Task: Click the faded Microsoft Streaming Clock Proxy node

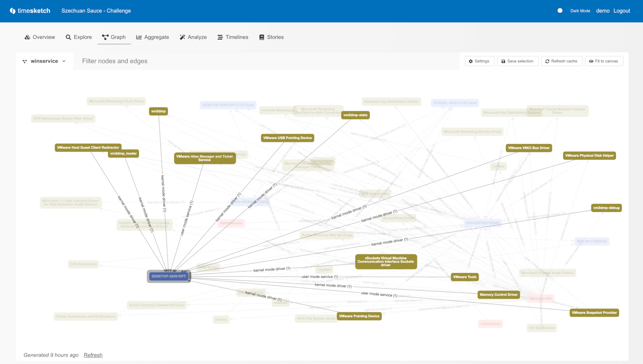Action: point(116,101)
